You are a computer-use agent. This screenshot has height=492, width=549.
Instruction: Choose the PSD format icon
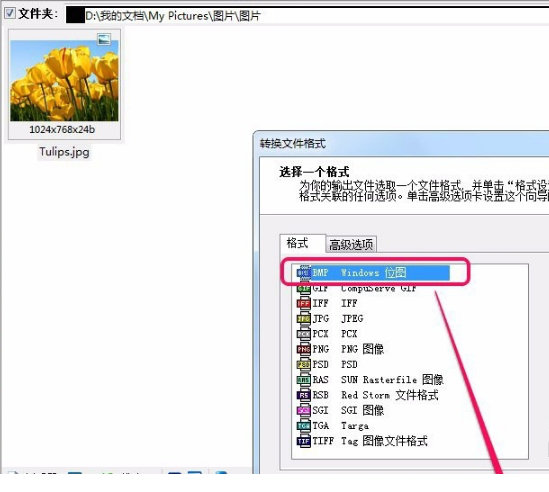[304, 365]
